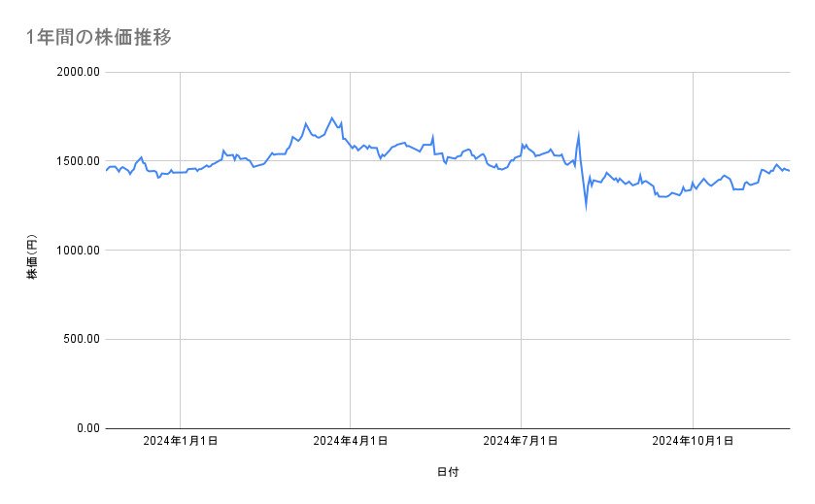Click the highest peak of the price line
Screen dimensions: 815x504
pos(332,118)
